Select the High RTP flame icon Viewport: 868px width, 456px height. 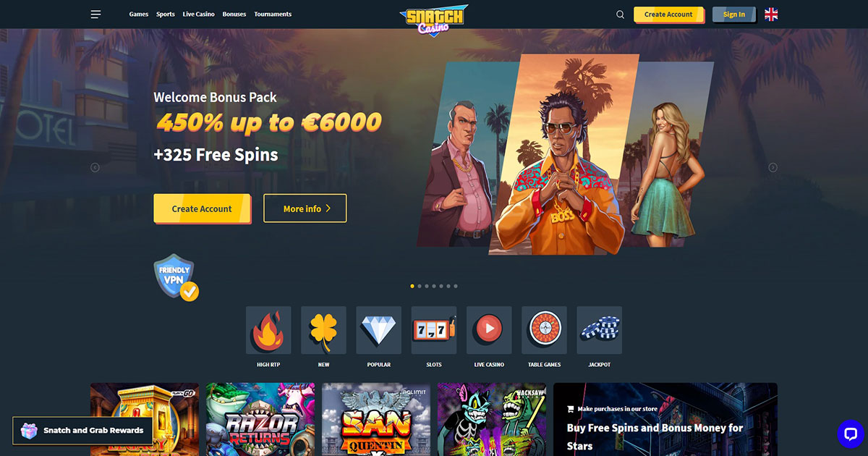click(x=268, y=330)
